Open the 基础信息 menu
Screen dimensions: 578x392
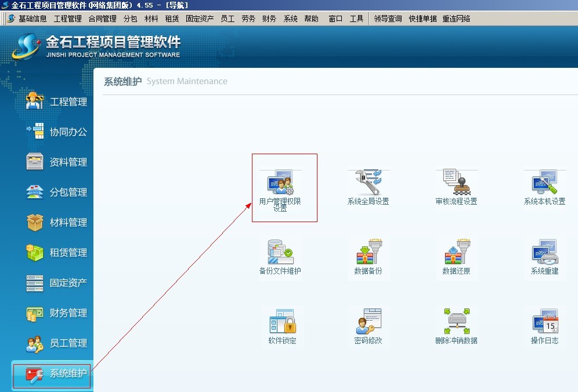click(x=32, y=19)
